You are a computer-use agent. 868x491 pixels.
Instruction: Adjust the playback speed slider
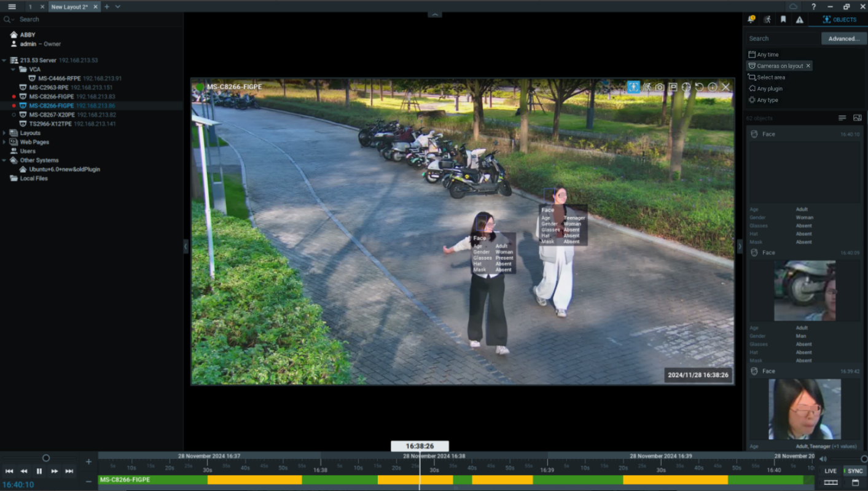[x=45, y=458]
